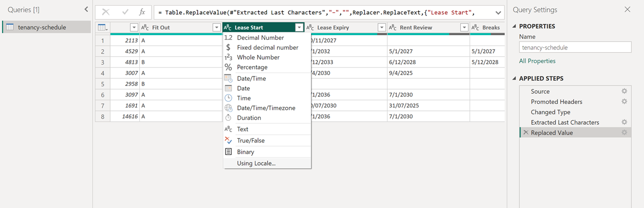Click the fx function icon
The width and height of the screenshot is (644, 208).
(142, 12)
